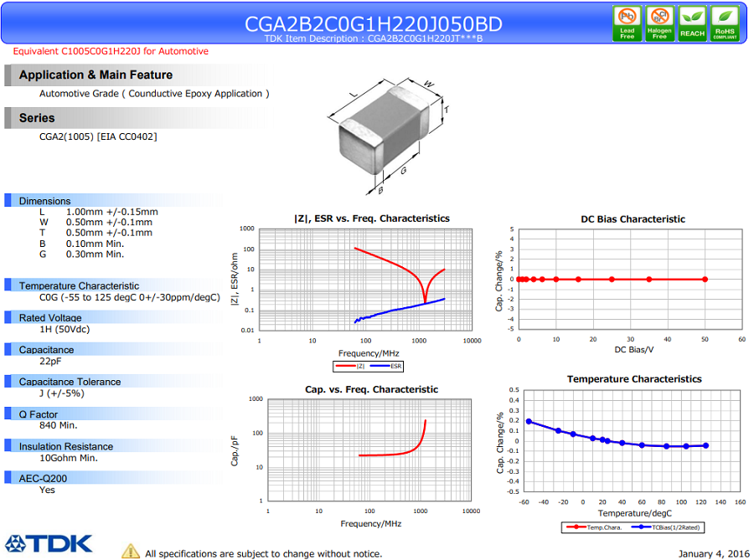
Task: Click the Yes value under AEC-Q200
Action: click(x=47, y=490)
